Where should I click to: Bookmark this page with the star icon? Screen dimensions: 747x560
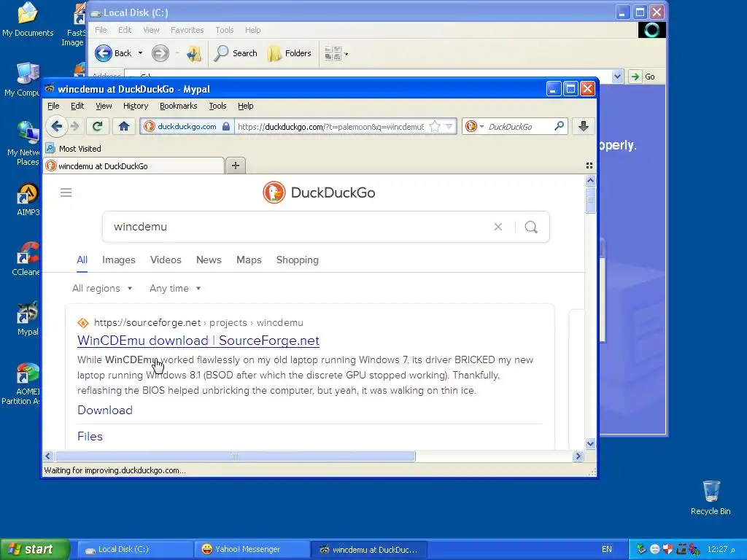coord(435,127)
